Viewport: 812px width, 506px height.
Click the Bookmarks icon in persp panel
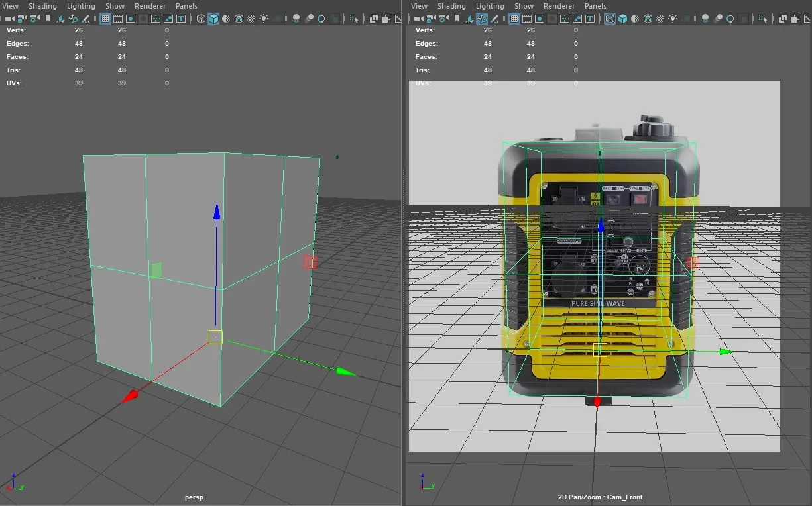click(x=48, y=19)
